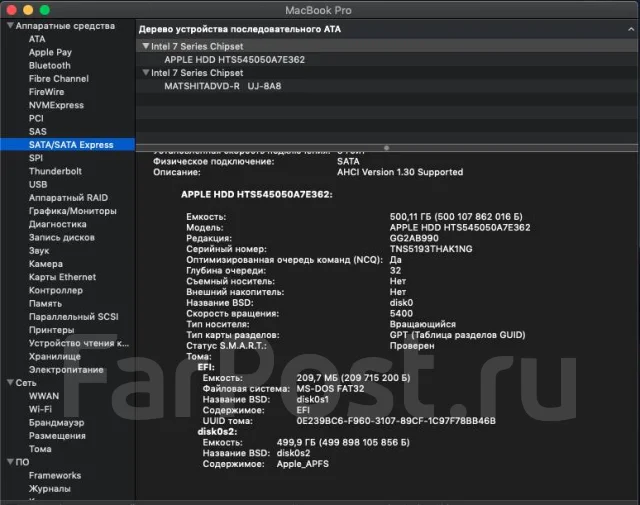This screenshot has height=505, width=640.
Task: Open Графика/Мониторы entry
Action: (73, 211)
